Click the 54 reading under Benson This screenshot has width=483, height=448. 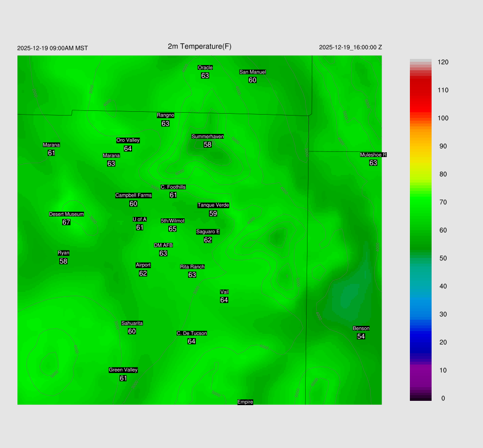click(361, 336)
